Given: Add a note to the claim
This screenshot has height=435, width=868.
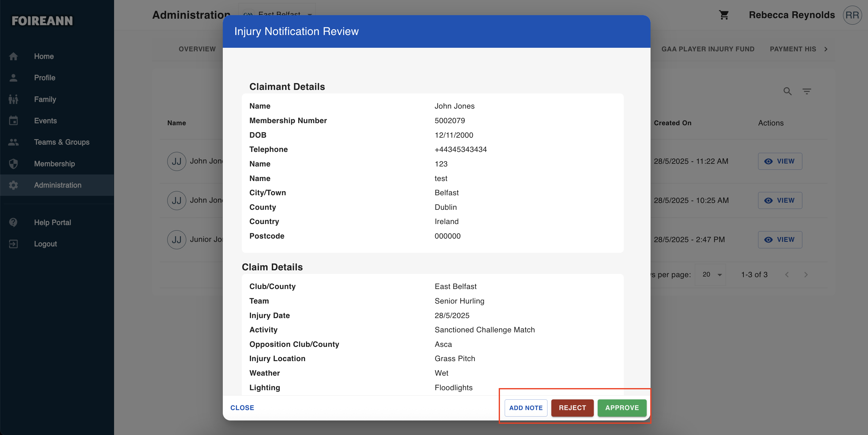Looking at the screenshot, I should (x=526, y=408).
